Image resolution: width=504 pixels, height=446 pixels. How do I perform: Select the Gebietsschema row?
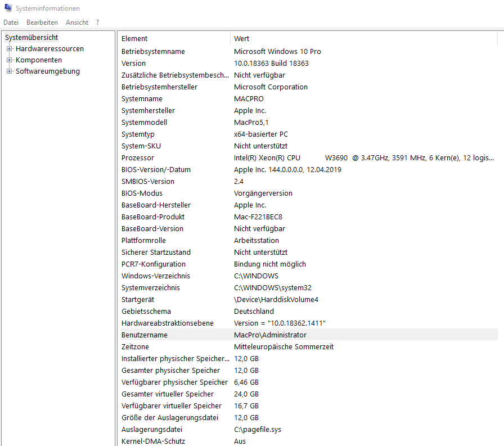coord(309,312)
